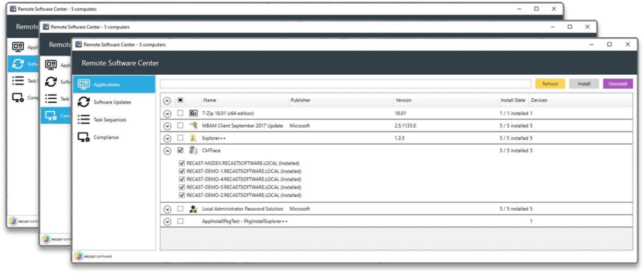Click title bar app icon of back window
644x273 pixels.
pos(13,9)
